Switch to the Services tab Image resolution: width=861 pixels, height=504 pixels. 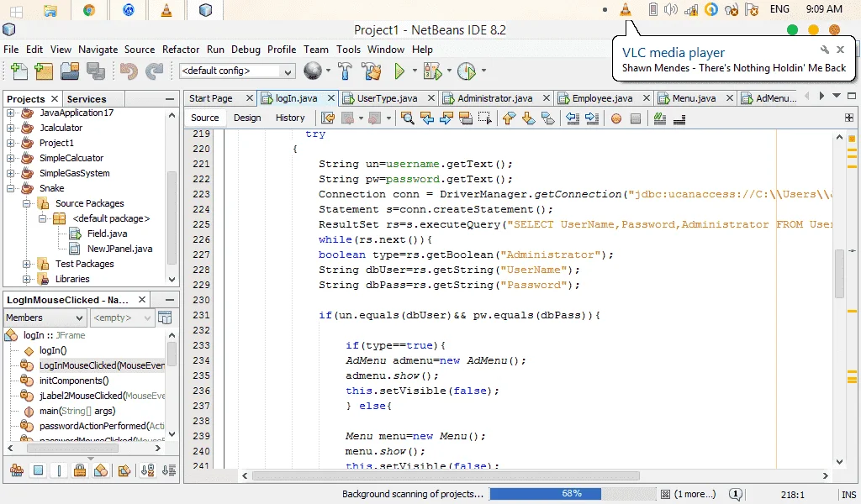tap(87, 99)
